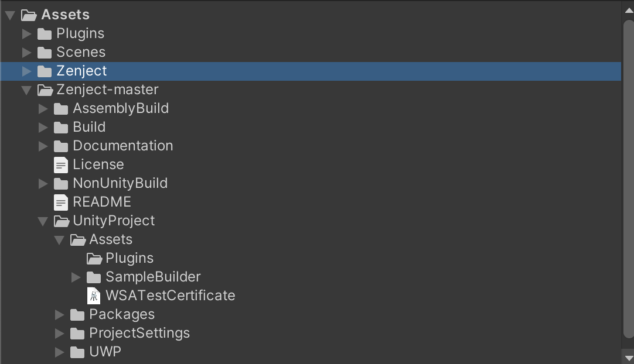Expand the Packages folder arrow
The width and height of the screenshot is (634, 364).
[x=59, y=315]
